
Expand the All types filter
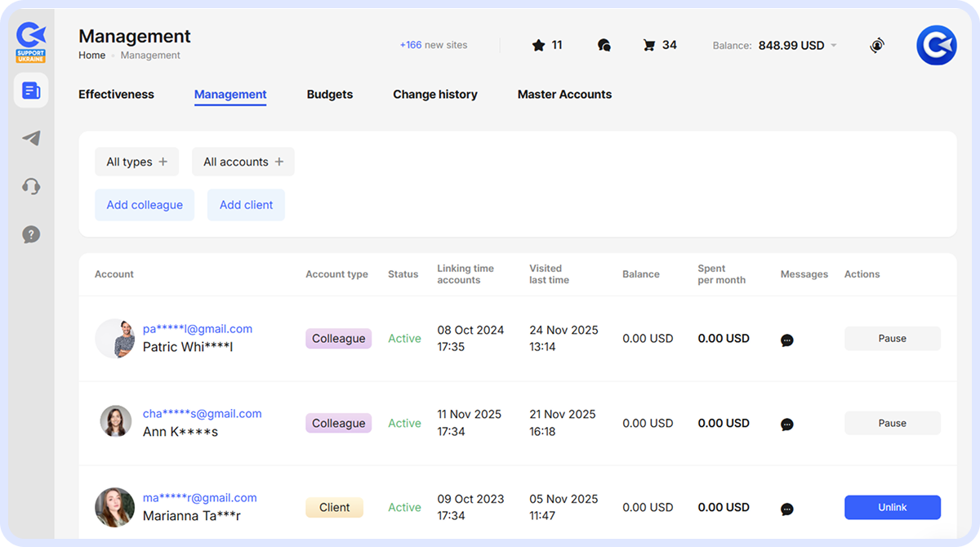[136, 162]
